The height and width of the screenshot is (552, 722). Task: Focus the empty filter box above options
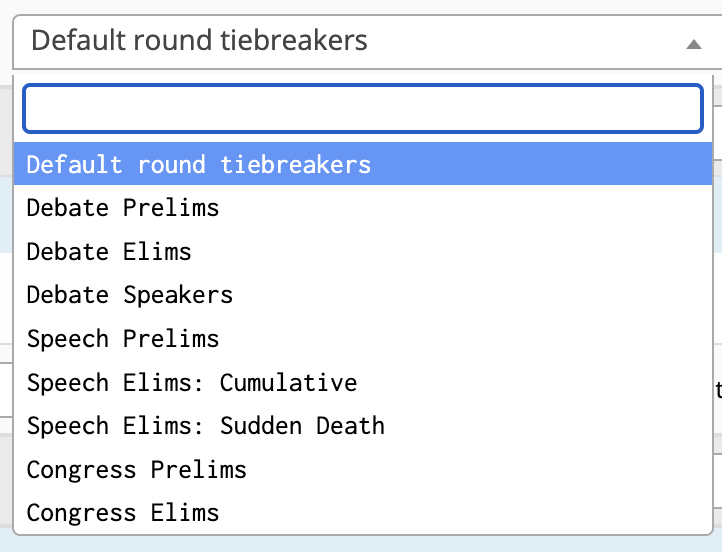point(362,109)
